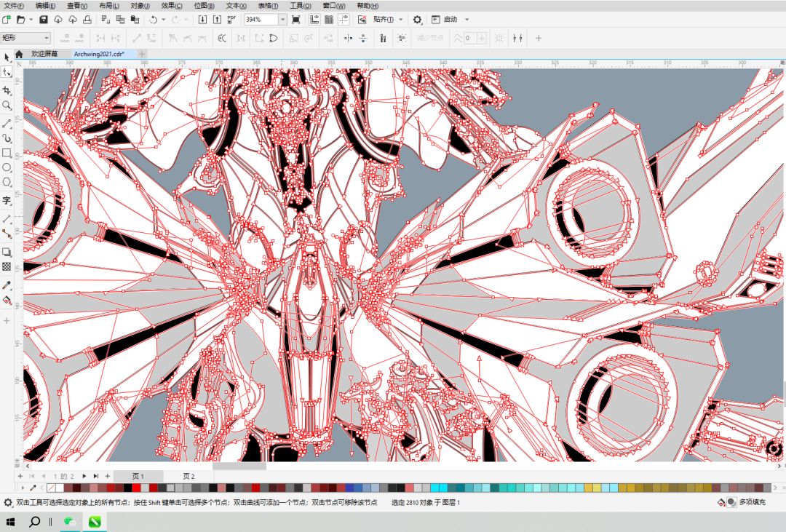
Task: Select the Rectangle tool
Action: tap(7, 153)
